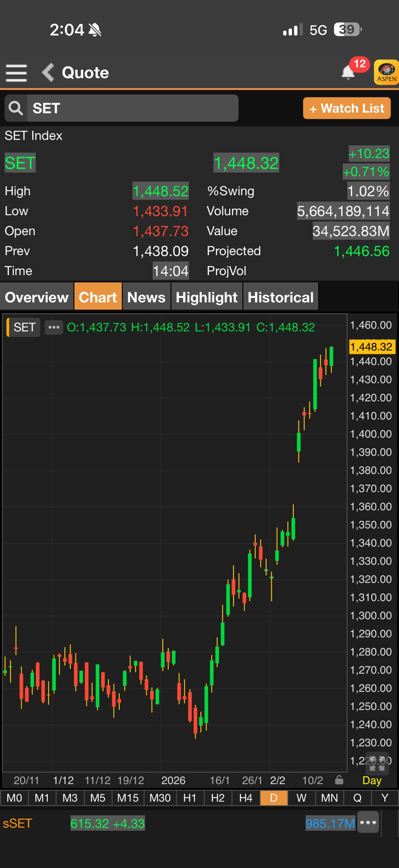The height and width of the screenshot is (868, 399).
Task: Tap the yellow Day label under chart
Action: [x=372, y=780]
